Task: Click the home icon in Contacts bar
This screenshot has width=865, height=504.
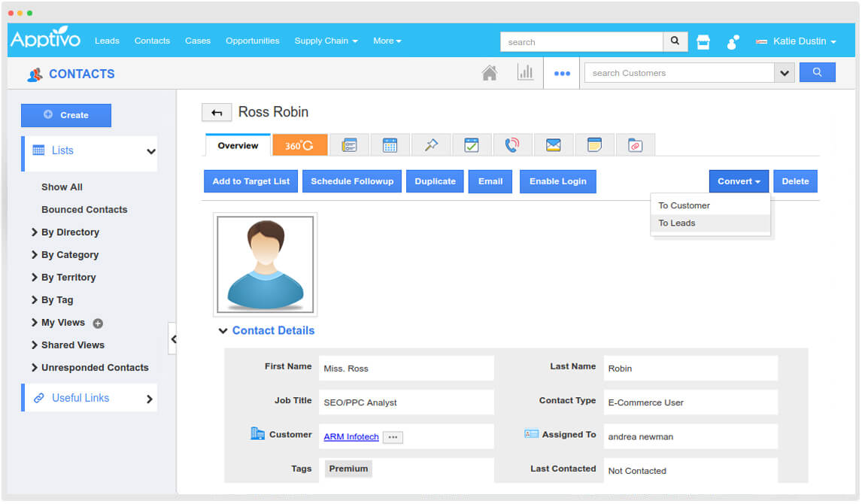Action: pyautogui.click(x=490, y=73)
